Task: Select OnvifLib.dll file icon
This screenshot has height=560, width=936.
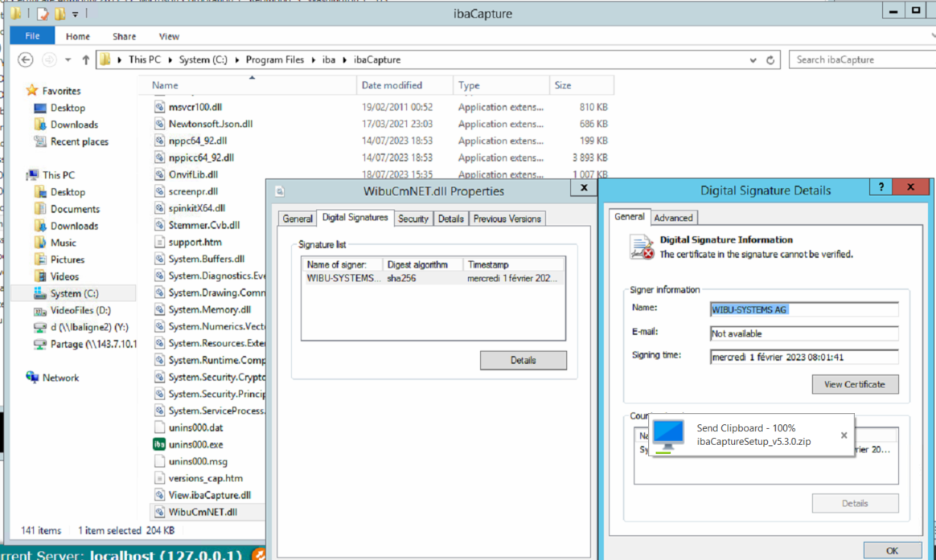Action: [x=159, y=174]
